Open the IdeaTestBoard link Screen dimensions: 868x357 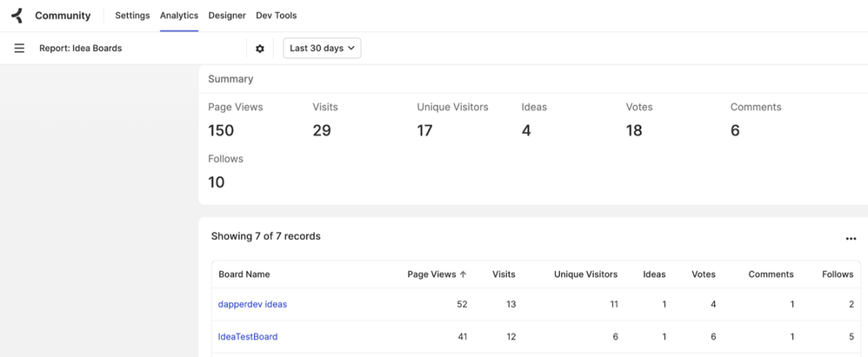pyautogui.click(x=248, y=336)
